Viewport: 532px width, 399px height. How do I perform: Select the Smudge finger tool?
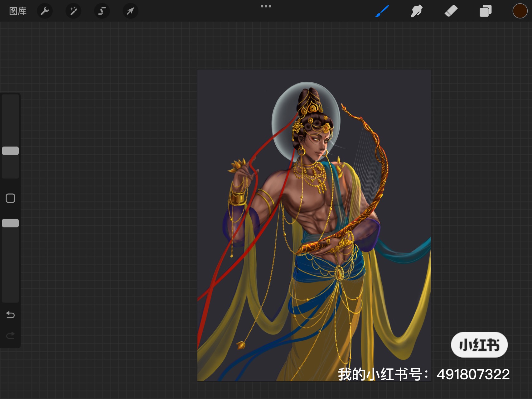point(417,11)
